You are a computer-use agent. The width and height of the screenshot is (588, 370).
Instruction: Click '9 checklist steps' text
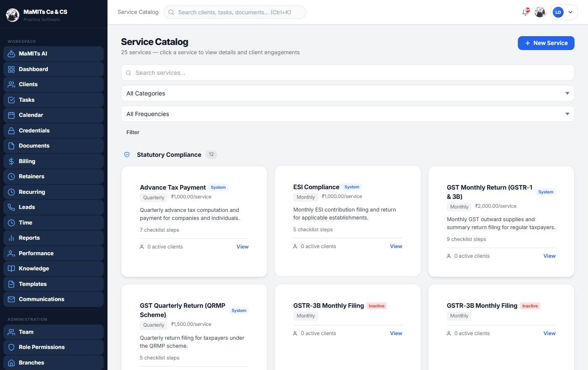(x=467, y=239)
